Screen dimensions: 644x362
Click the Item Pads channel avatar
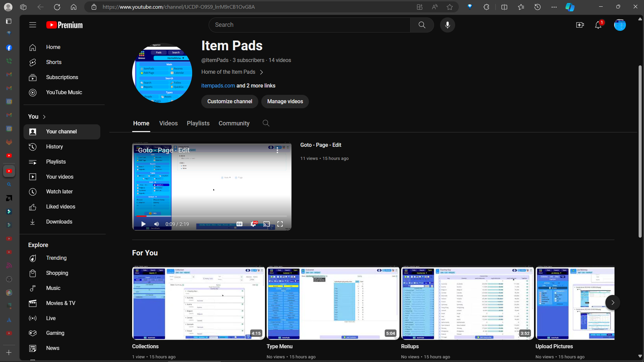tap(162, 73)
